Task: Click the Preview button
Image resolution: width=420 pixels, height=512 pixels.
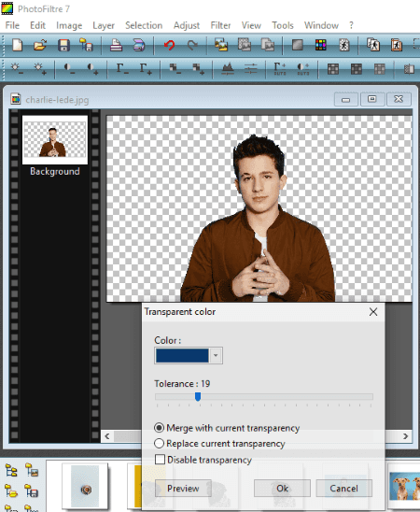Action: [x=183, y=488]
